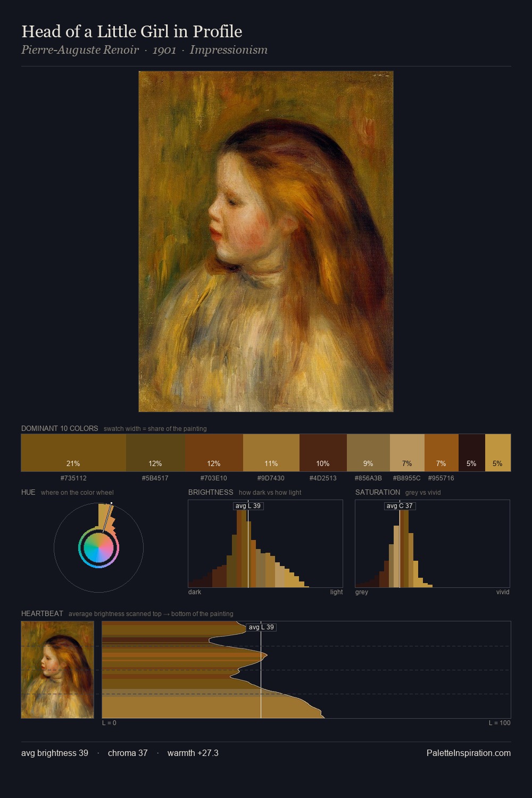This screenshot has width=532, height=798.
Task: Click the saturation histogram chart
Action: click(x=433, y=544)
